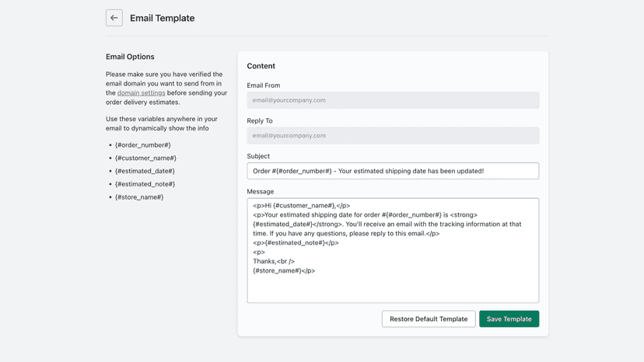
Task: Click the "<p>Hi {#customer_name#},</p>" line
Action: [x=302, y=206]
